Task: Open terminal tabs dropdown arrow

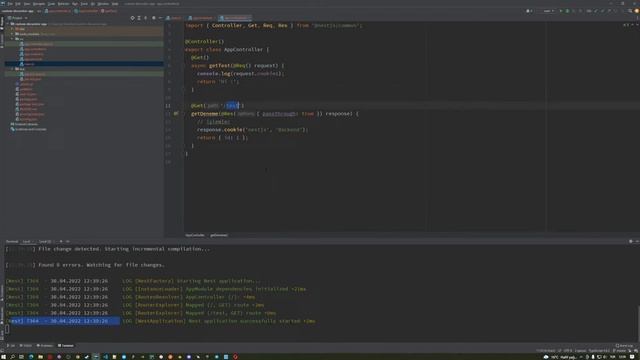Action: point(67,241)
